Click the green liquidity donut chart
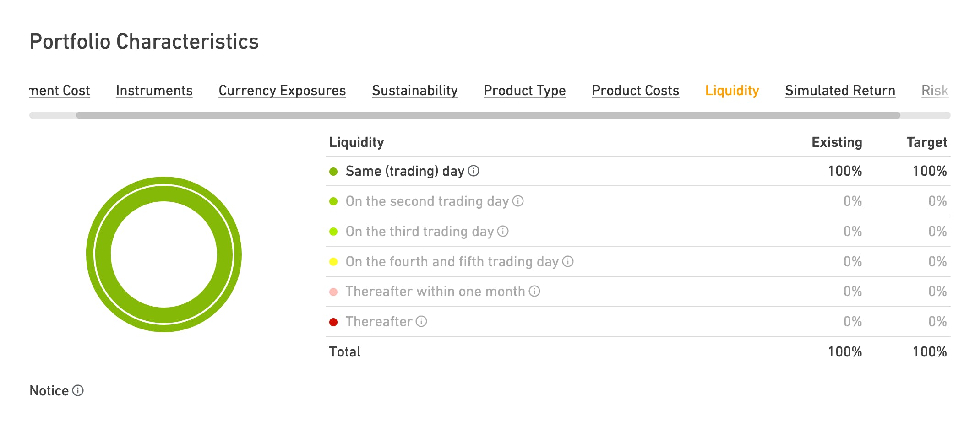980x432 pixels. pyautogui.click(x=164, y=254)
